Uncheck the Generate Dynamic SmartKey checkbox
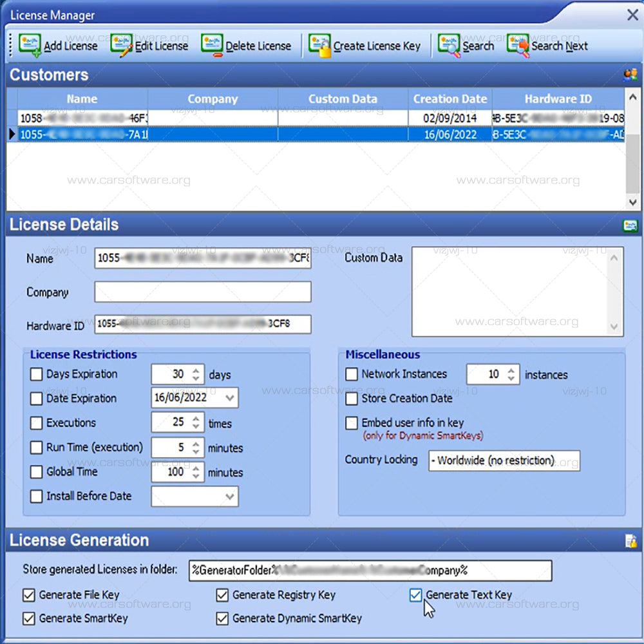Viewport: 644px width, 644px height. 222,618
